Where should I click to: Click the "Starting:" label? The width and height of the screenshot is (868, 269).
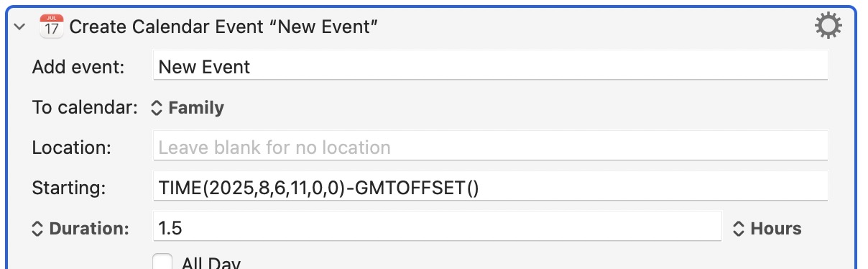pyautogui.click(x=69, y=188)
